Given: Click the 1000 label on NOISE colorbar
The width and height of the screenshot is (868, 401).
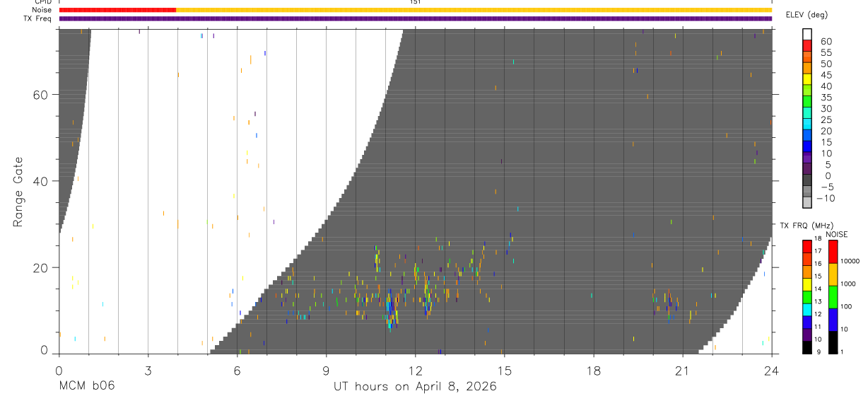Looking at the screenshot, I should pos(849,284).
